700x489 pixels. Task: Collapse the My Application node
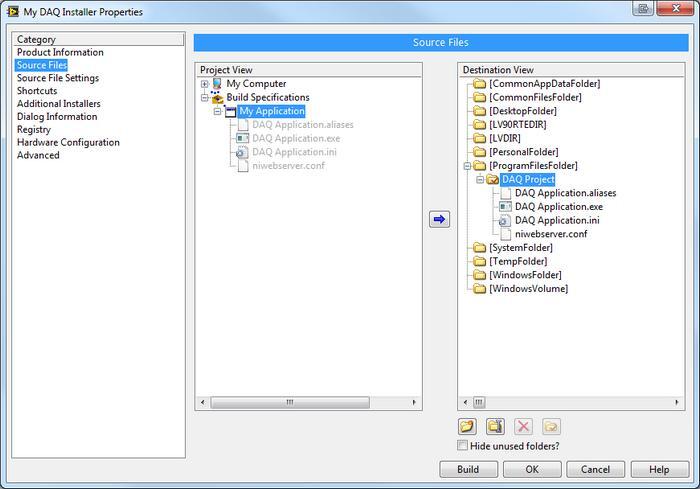tap(217, 111)
